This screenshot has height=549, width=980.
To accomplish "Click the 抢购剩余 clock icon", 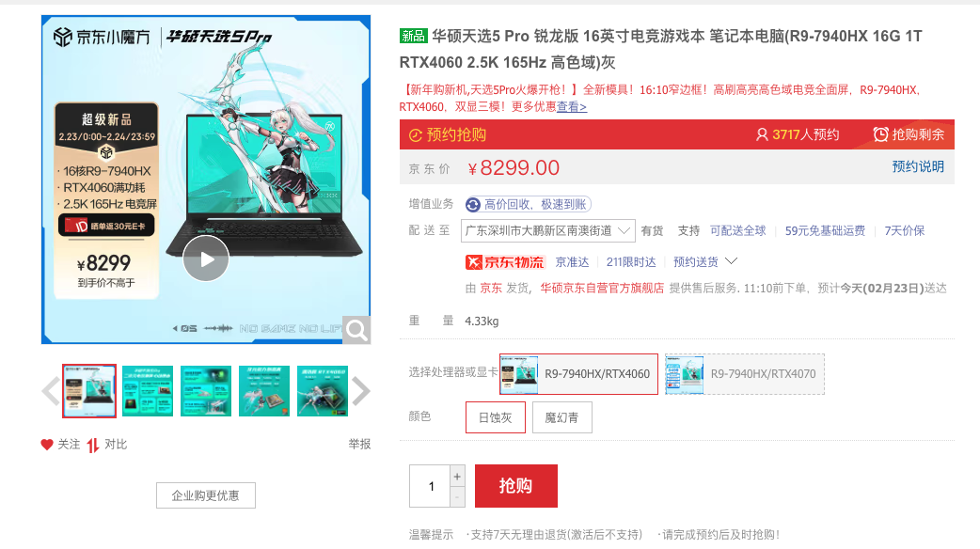I will [880, 134].
